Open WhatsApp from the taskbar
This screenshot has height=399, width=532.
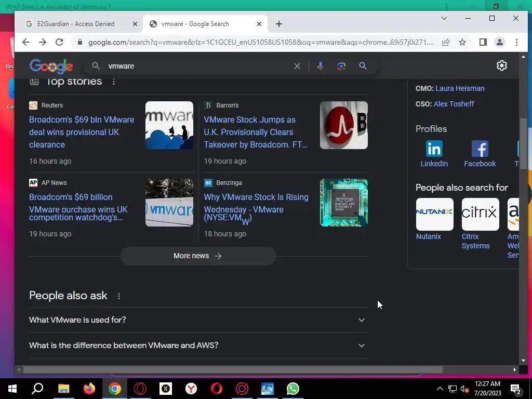[293, 389]
